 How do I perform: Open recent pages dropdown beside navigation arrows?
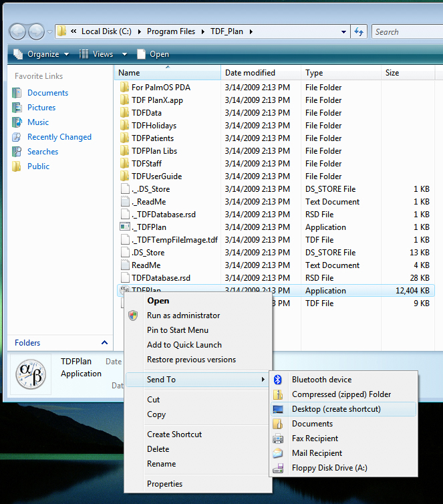(x=49, y=32)
